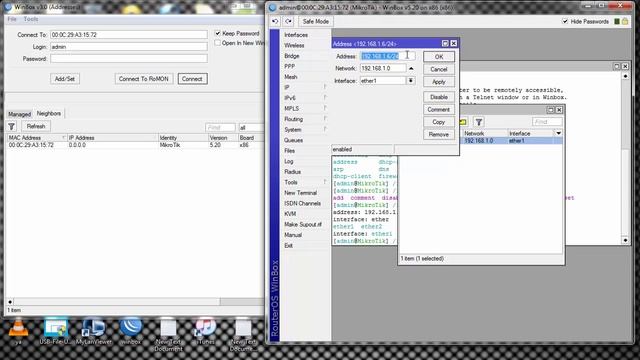Toggle Hide Passwords checkbox
This screenshot has width=640, height=360.
(565, 21)
